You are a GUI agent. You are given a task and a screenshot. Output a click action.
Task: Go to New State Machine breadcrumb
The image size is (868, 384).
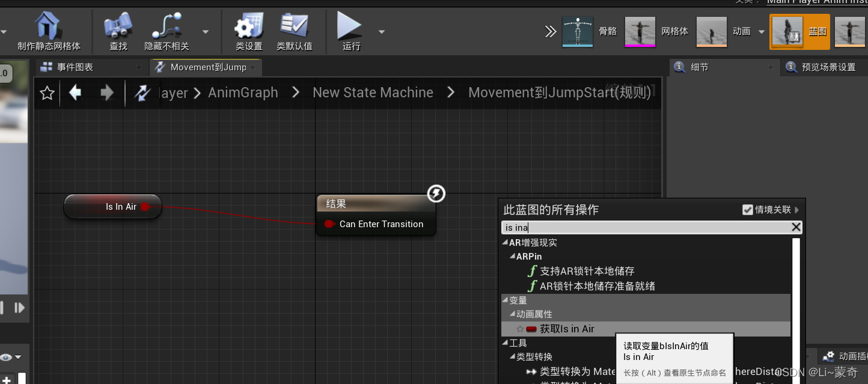click(x=373, y=93)
